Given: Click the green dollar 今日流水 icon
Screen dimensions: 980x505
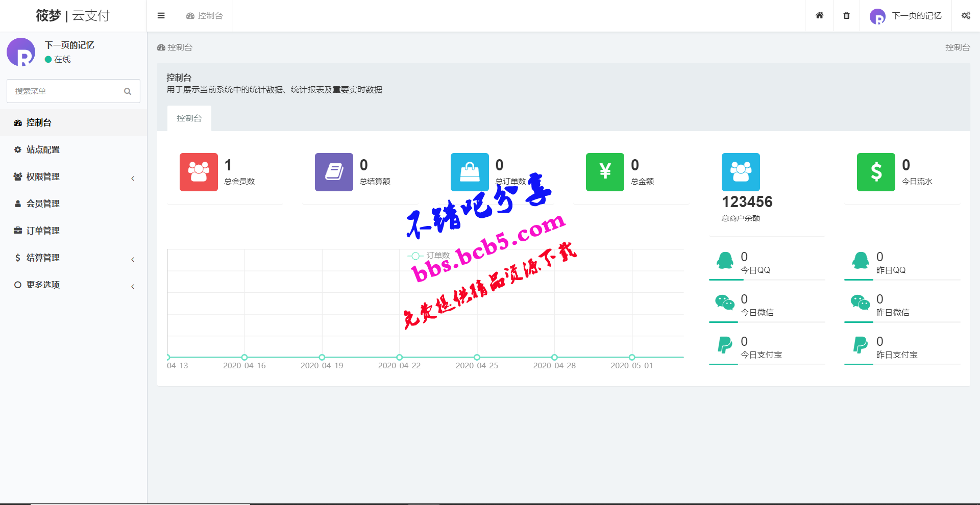Looking at the screenshot, I should (x=876, y=172).
